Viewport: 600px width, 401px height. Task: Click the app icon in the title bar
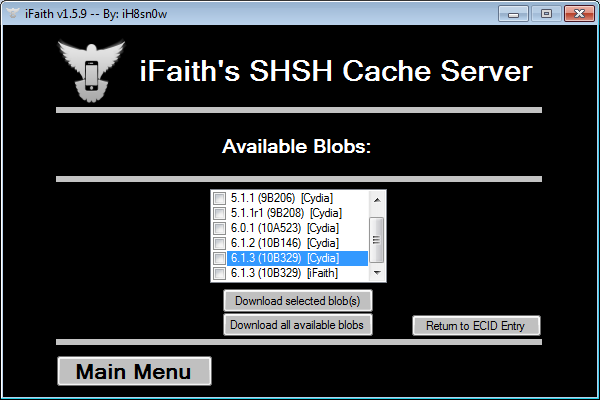coord(13,14)
